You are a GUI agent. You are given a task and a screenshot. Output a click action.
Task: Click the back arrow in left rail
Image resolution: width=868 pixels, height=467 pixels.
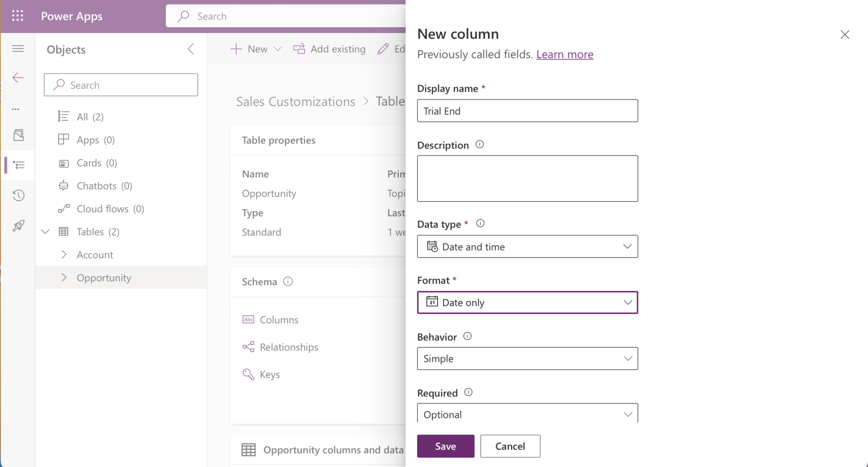click(x=18, y=78)
